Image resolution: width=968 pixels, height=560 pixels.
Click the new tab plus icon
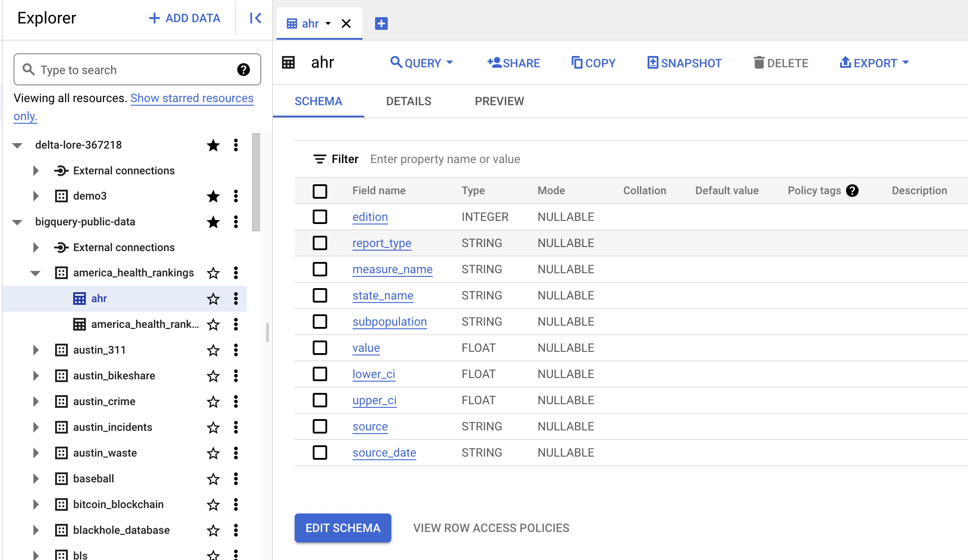tap(381, 23)
